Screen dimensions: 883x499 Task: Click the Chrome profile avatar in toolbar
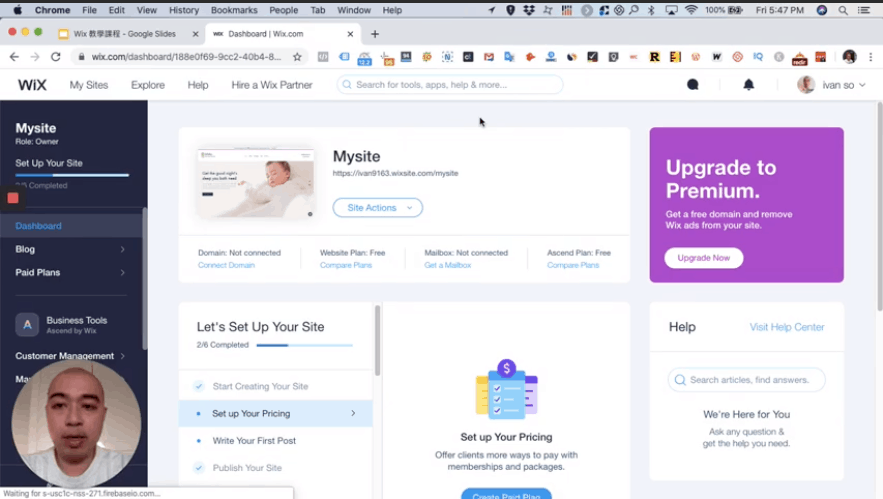(x=849, y=57)
